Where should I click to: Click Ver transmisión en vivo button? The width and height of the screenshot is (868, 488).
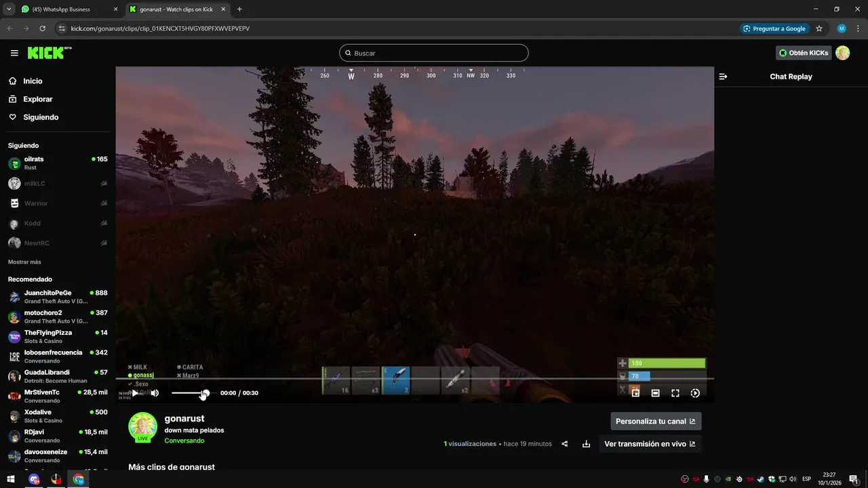[x=650, y=444]
